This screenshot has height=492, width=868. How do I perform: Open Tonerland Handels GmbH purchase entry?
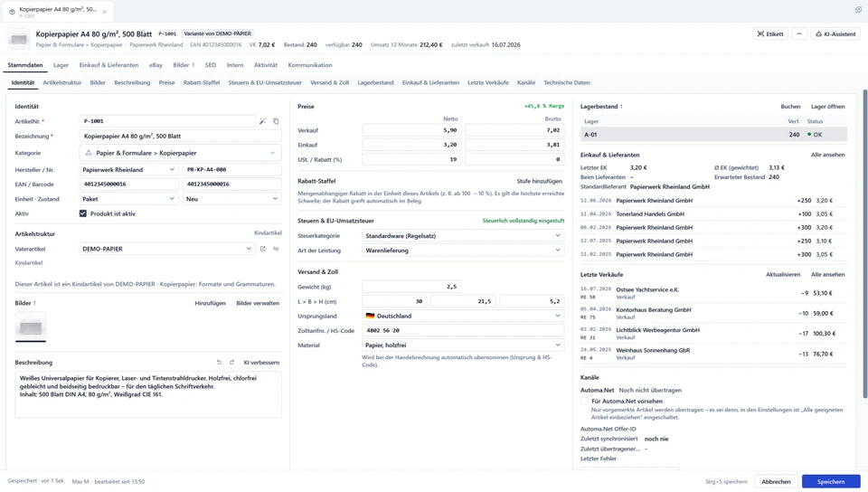pos(713,214)
